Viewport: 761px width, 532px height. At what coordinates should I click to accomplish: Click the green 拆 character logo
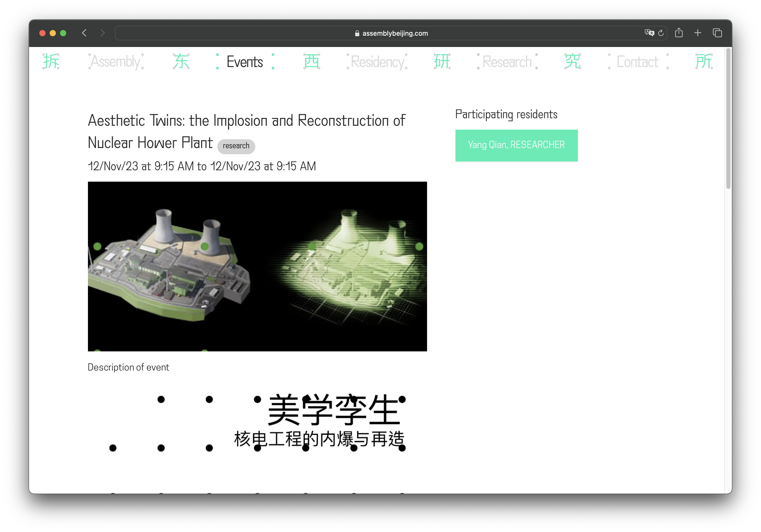click(x=51, y=61)
